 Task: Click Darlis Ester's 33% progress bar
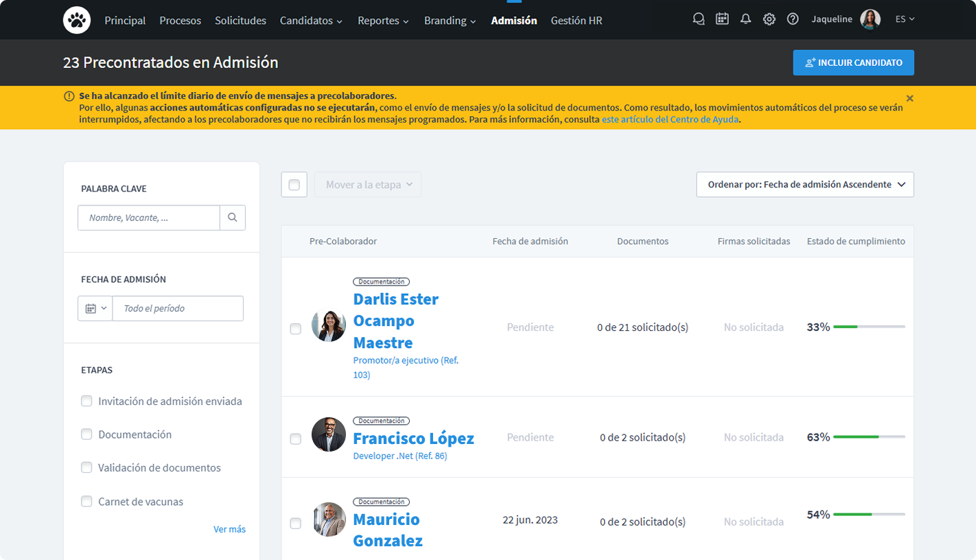coord(868,327)
